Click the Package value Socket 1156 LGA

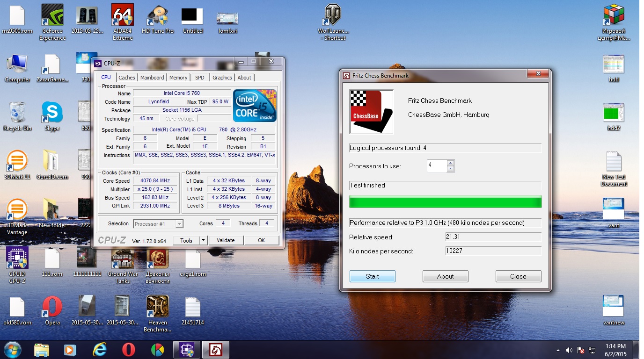[x=182, y=110]
